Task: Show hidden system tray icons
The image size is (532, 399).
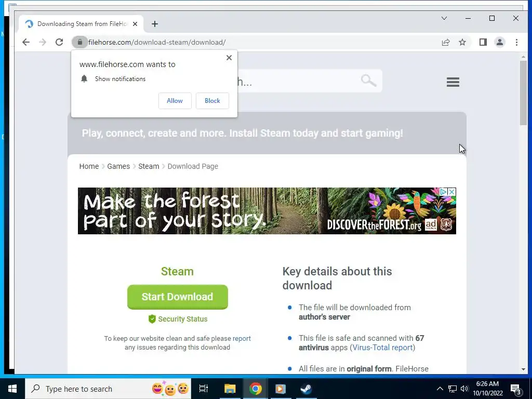Action: point(440,389)
